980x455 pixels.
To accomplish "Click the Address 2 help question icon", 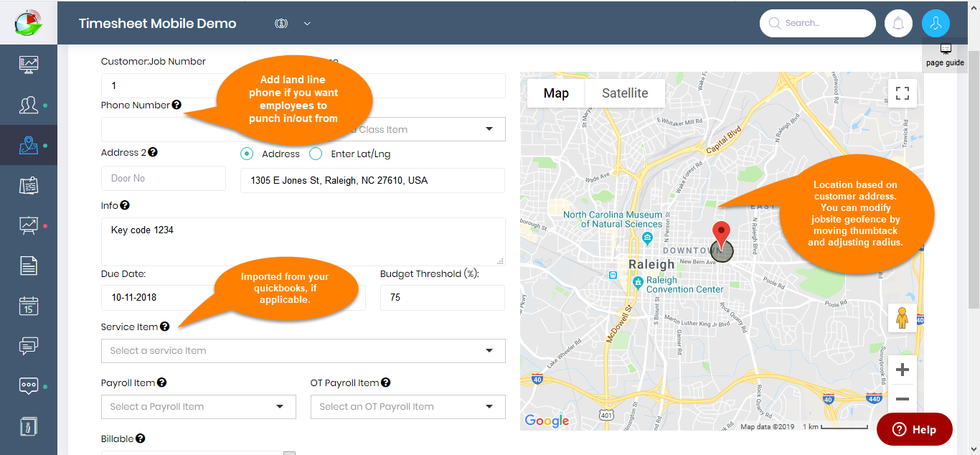I will coord(153,152).
